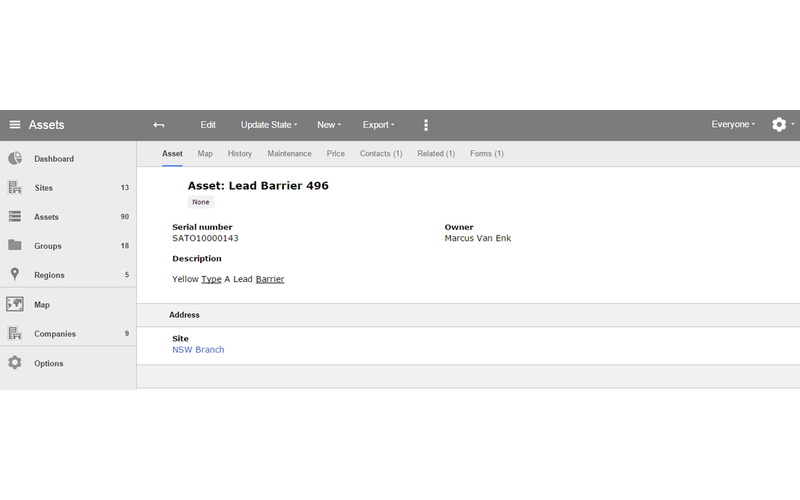Open the Forms (1) tab

coord(487,154)
